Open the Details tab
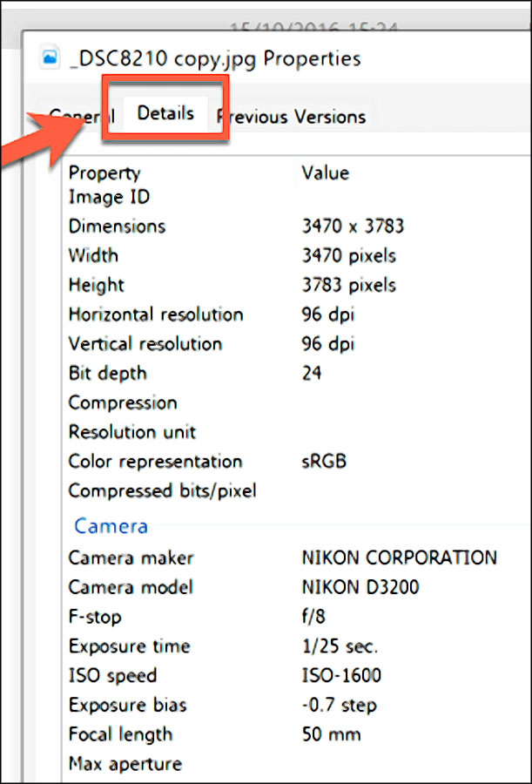Screen dimensions: 532x784 (165, 113)
